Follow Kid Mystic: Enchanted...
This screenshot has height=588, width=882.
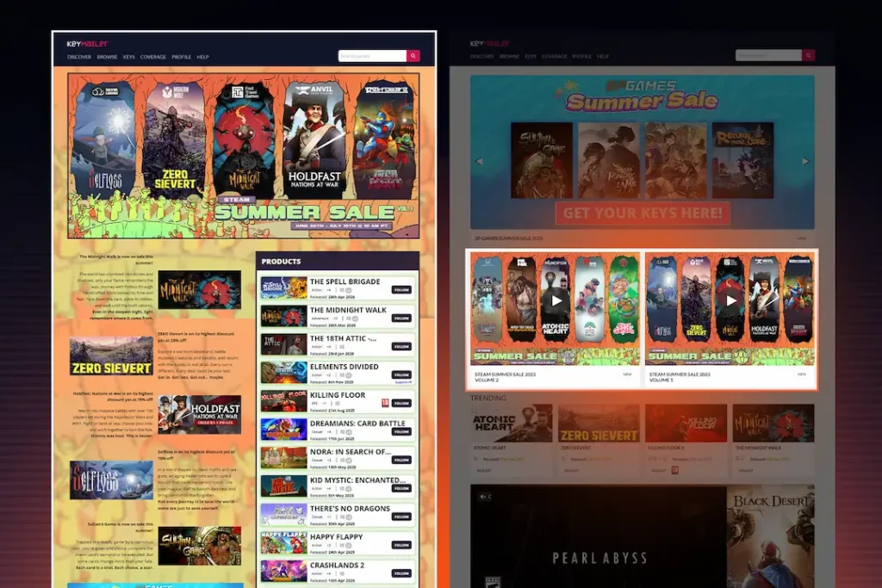coord(401,488)
